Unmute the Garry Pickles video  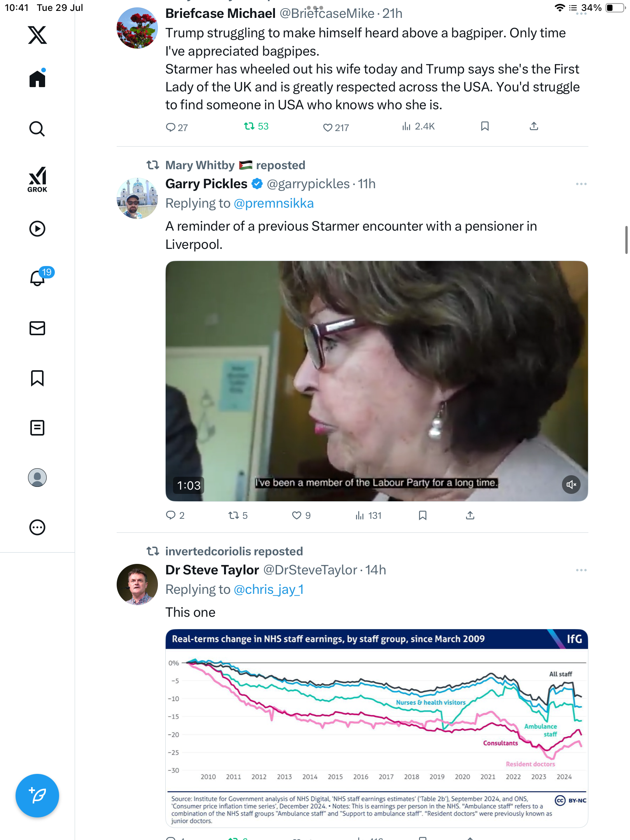coord(571,485)
